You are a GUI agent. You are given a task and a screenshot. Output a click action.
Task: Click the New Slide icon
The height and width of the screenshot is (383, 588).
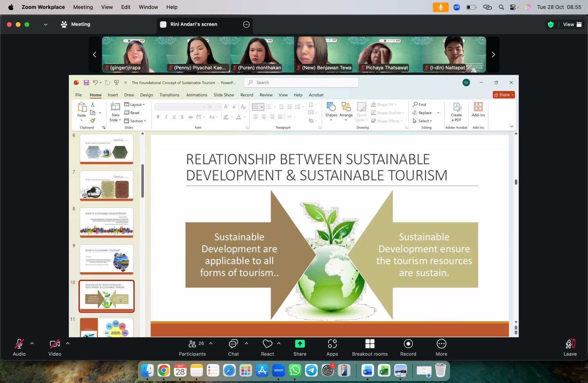coord(115,107)
